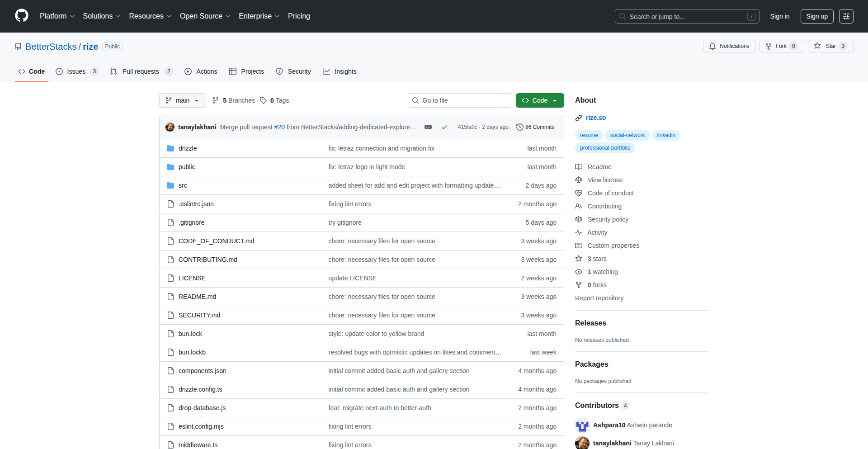This screenshot has height=449, width=868.
Task: Click the tanaylakhani commit author avatar
Action: [170, 127]
